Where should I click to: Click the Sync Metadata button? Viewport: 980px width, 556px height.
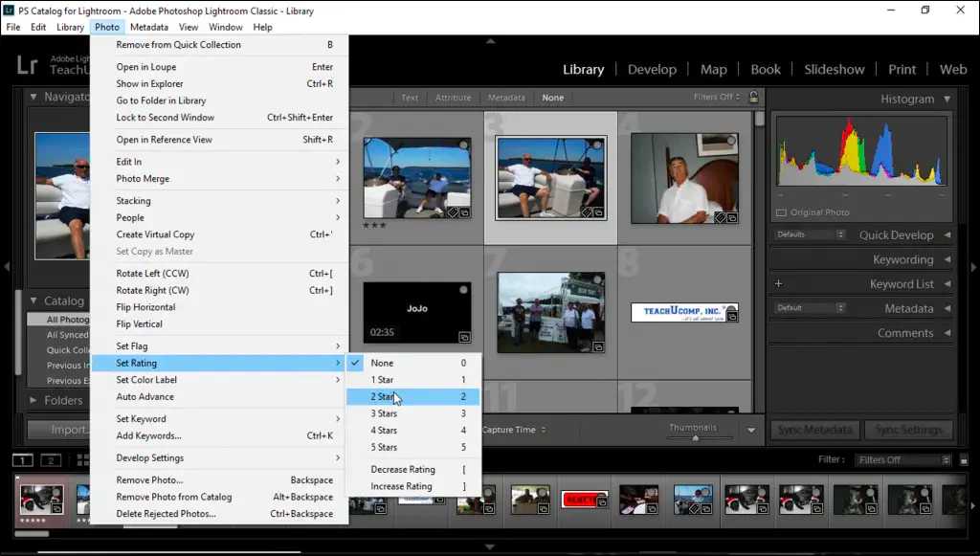(x=815, y=430)
